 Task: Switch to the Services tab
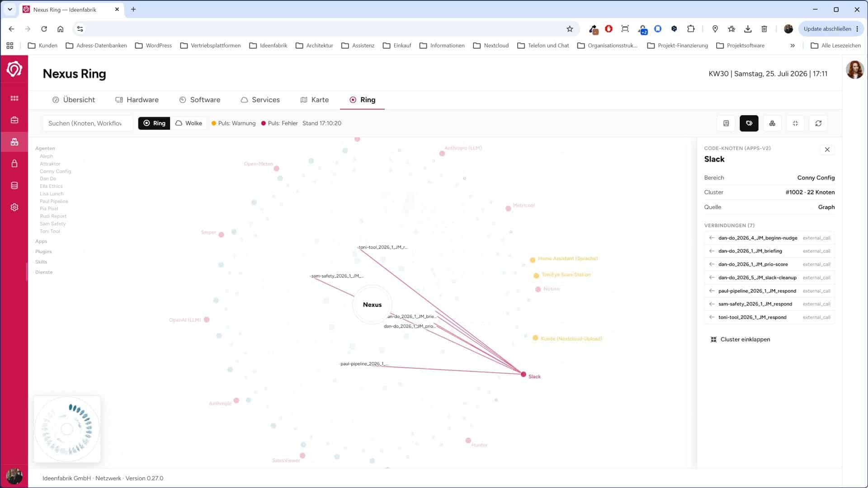click(260, 100)
